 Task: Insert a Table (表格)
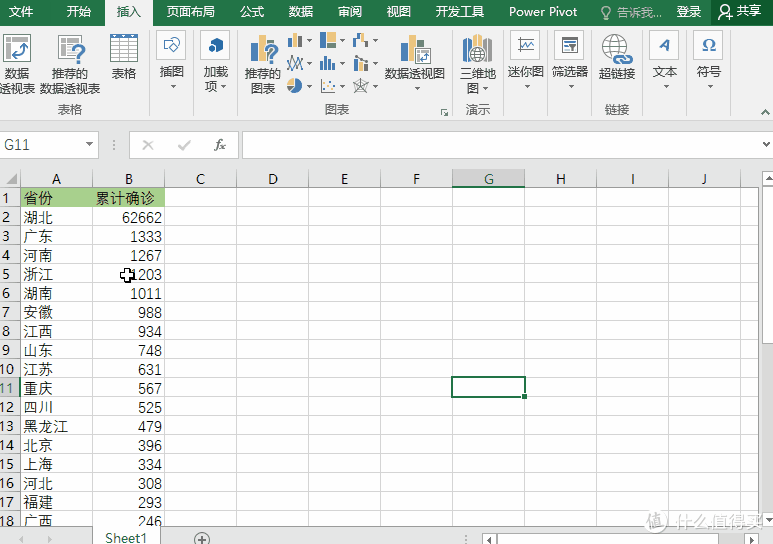[x=124, y=56]
